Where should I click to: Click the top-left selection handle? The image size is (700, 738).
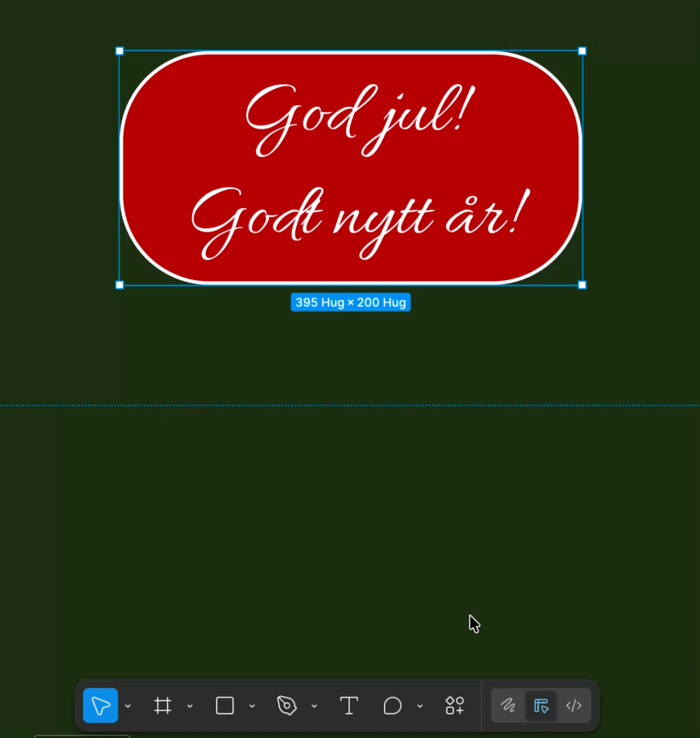[x=119, y=51]
